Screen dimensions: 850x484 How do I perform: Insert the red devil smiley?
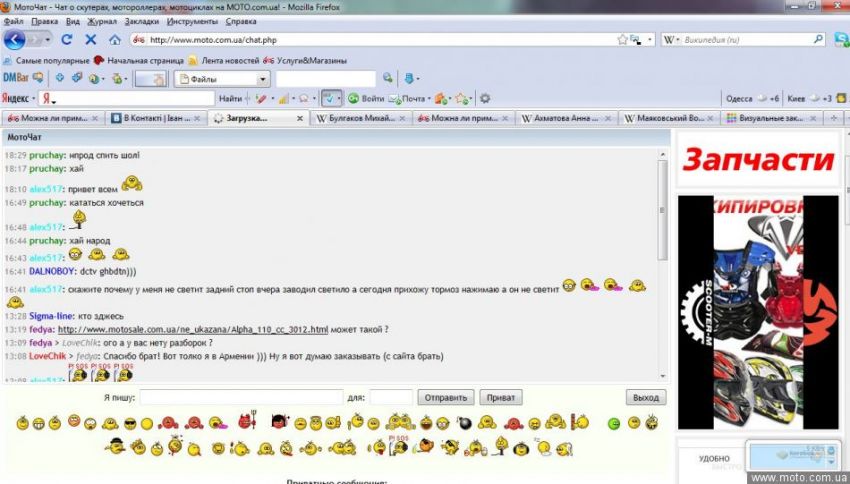pyautogui.click(x=247, y=421)
